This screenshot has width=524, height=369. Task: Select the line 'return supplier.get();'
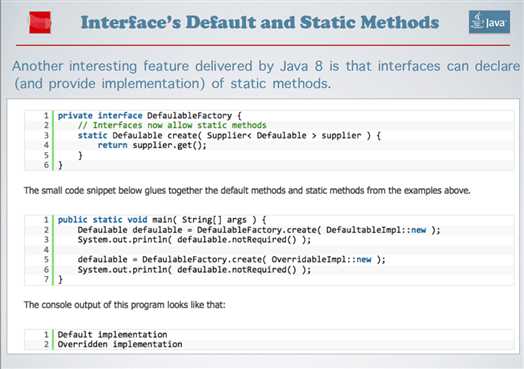coord(152,145)
